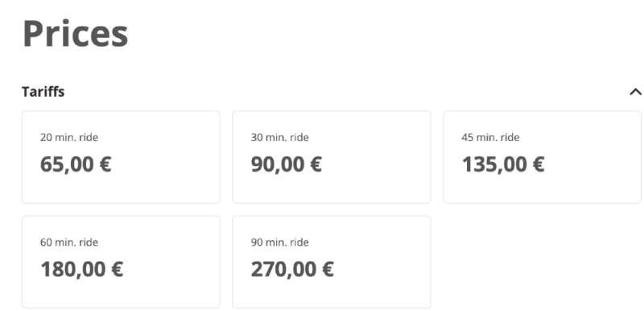
Task: Click the Tariffs section heading
Action: pos(43,92)
